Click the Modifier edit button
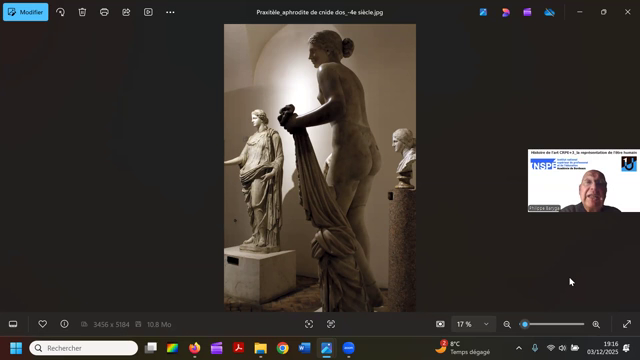Viewport: 640px width, 360px height. (26, 12)
